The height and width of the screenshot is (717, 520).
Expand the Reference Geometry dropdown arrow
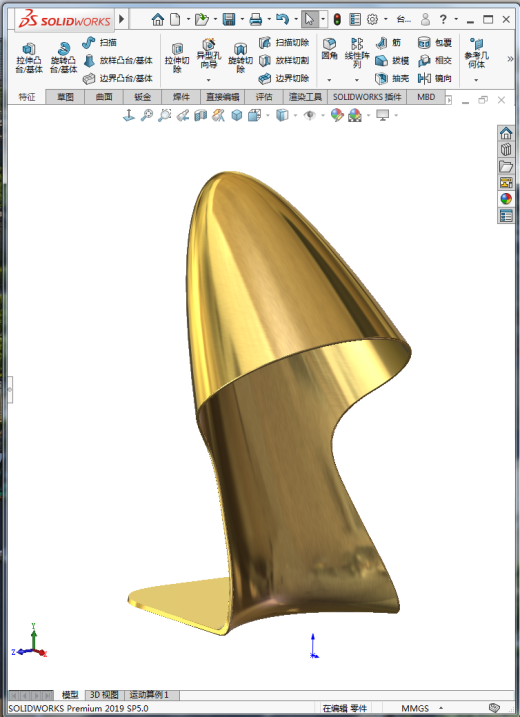(476, 80)
